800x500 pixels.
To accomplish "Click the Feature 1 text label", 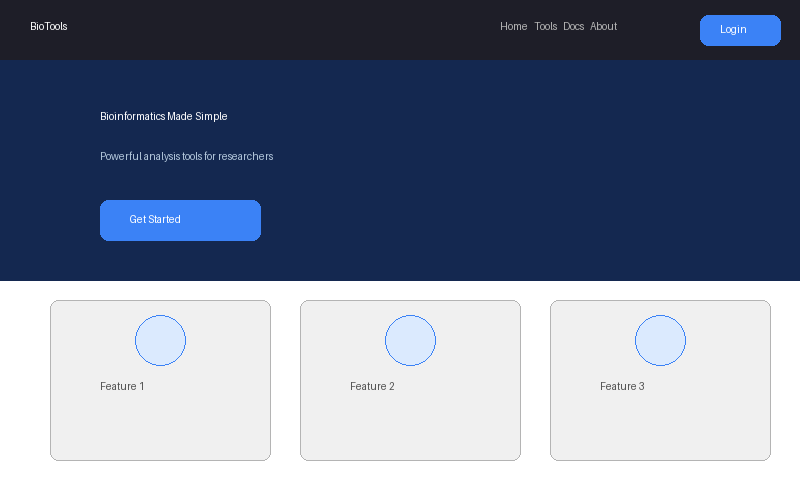I will [x=122, y=386].
